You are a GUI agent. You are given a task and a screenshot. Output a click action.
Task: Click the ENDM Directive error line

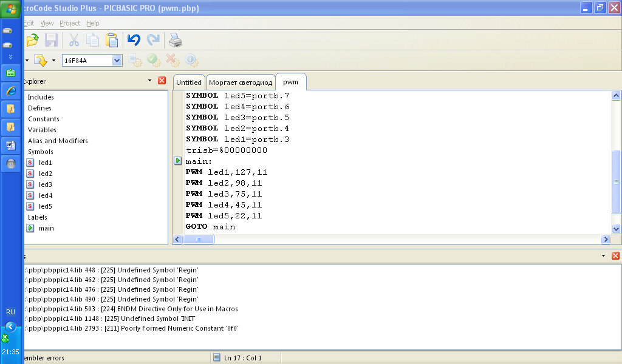(x=131, y=309)
